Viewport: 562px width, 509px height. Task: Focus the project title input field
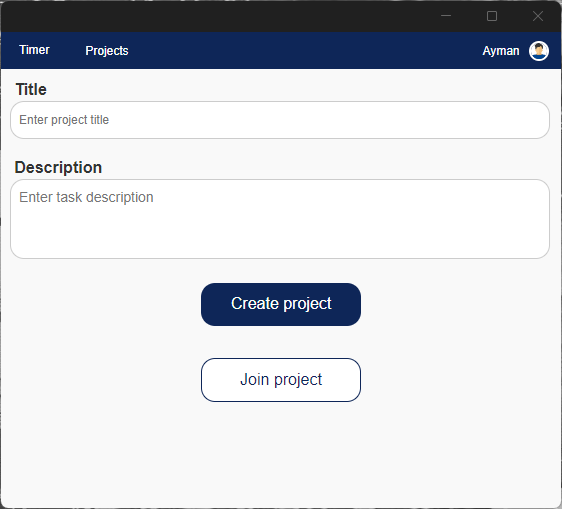click(x=280, y=120)
